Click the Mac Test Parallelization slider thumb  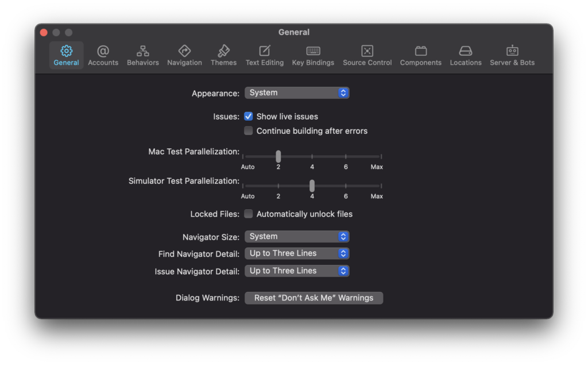(x=278, y=156)
